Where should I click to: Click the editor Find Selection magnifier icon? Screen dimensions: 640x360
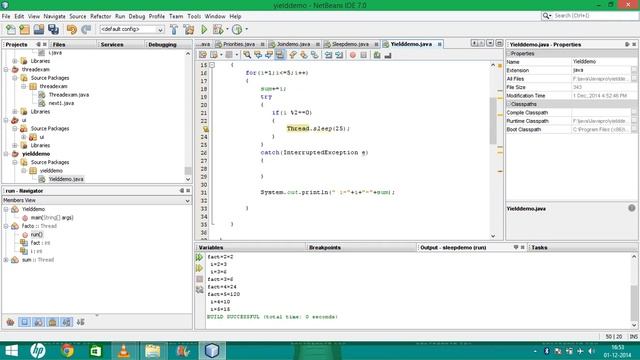247,55
